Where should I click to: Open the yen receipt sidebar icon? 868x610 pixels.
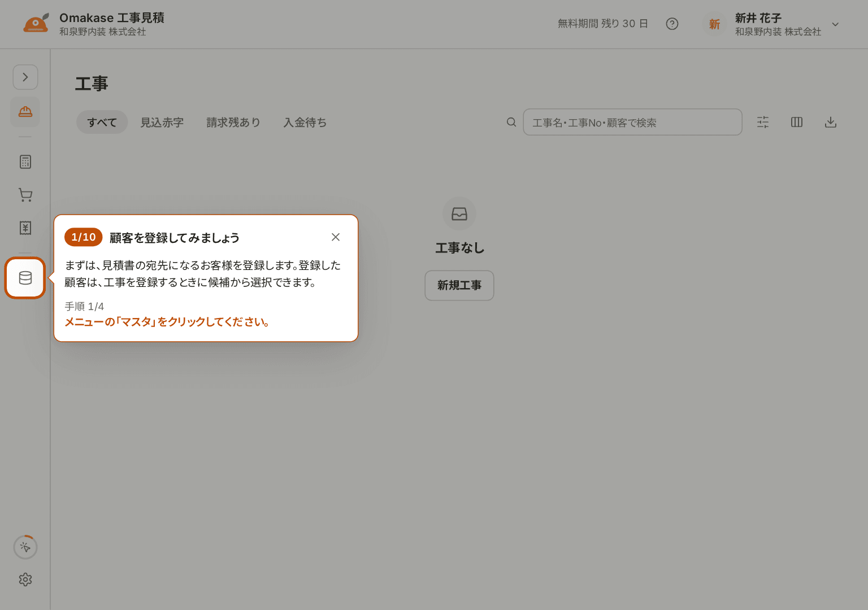(25, 228)
